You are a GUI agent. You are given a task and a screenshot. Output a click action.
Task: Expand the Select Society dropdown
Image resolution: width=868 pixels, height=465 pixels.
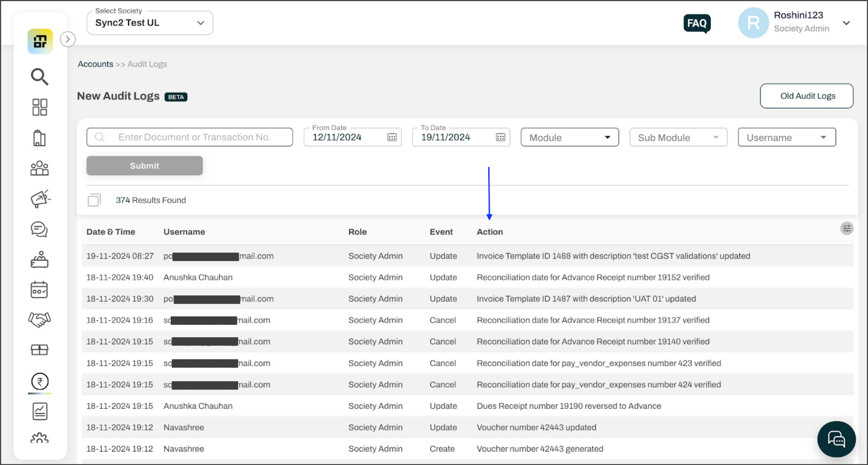coord(150,23)
